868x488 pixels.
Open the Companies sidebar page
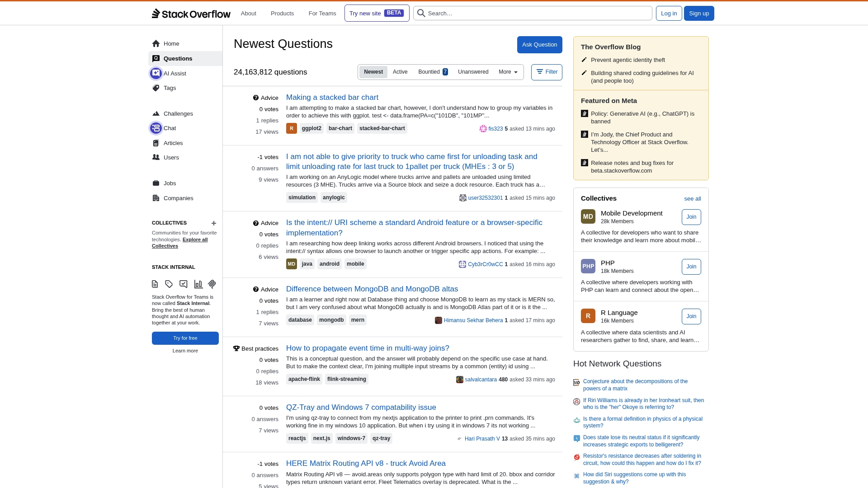(178, 198)
